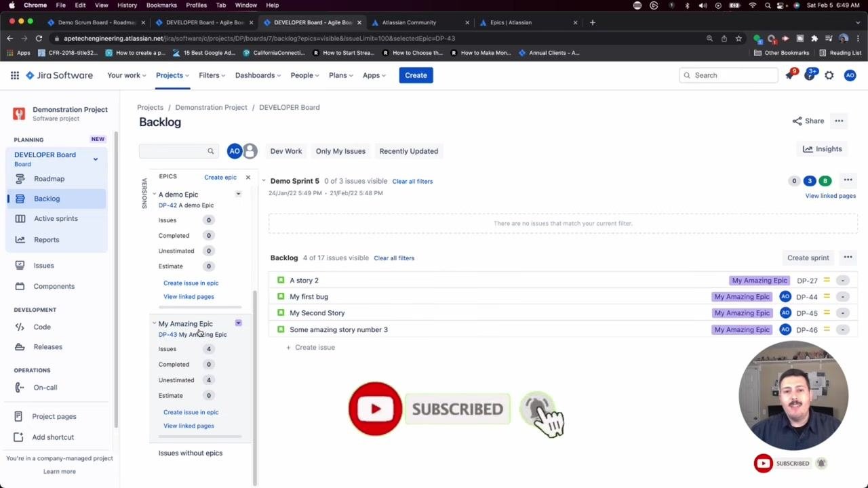Click Clear all filters for Backlog
Viewport: 868px width, 488px height.
click(394, 258)
